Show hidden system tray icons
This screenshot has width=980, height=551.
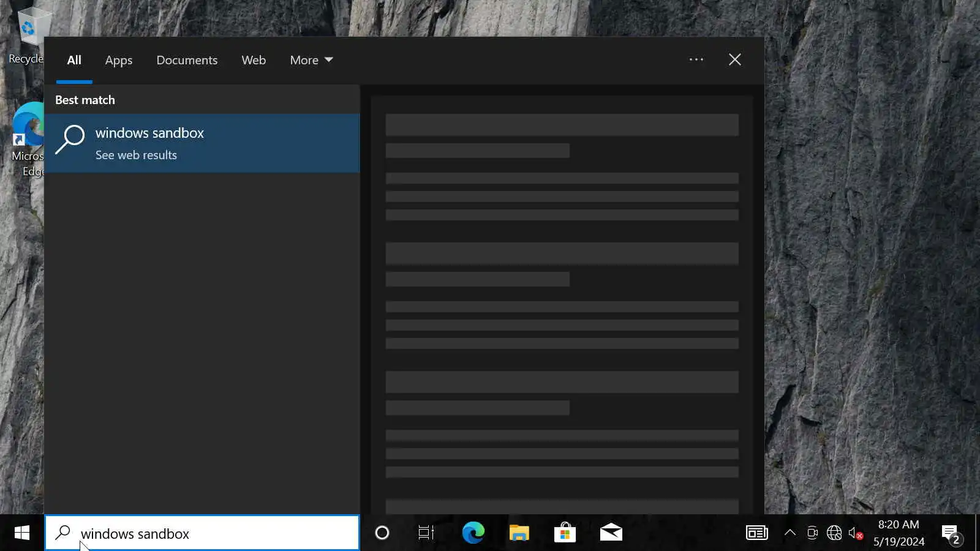(x=790, y=533)
